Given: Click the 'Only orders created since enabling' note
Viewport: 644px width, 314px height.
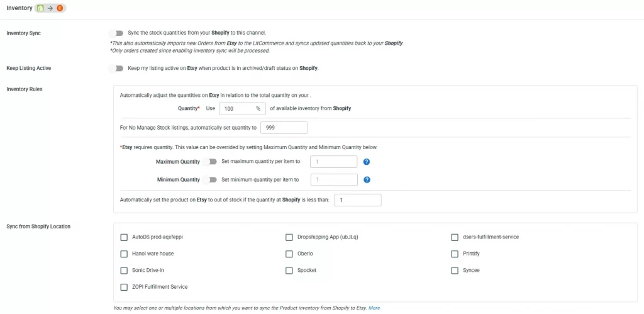Looking at the screenshot, I should (x=190, y=51).
